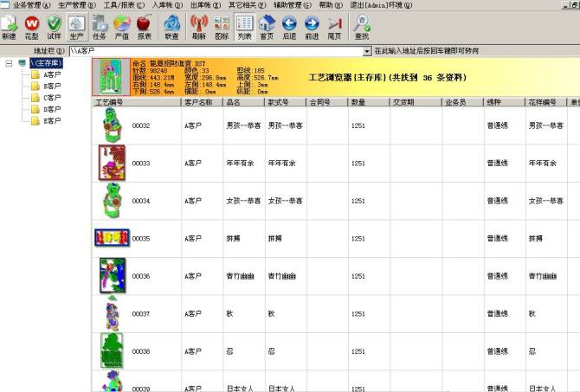The height and width of the screenshot is (392, 580).
Task: Go to 首页 first page
Action: (267, 27)
